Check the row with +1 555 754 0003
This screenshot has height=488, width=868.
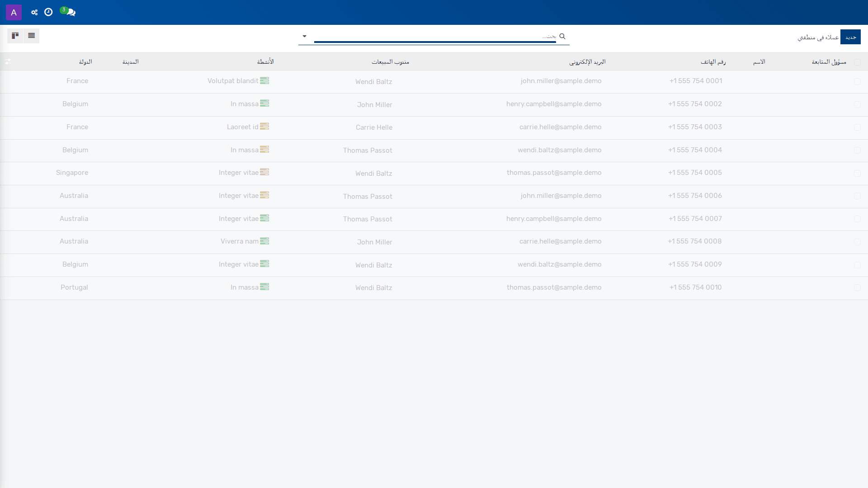[857, 127]
